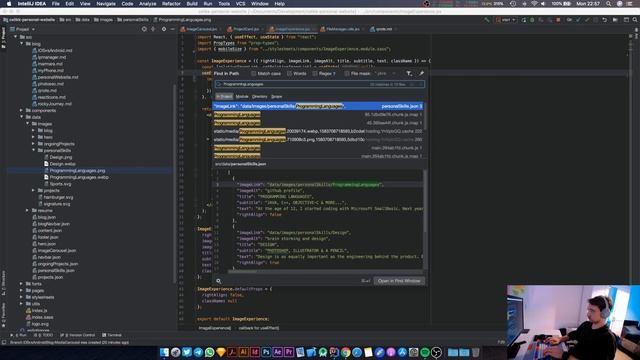Screen dimensions: 640x360
Task: Click the magnifier icon at dialog bottom
Action: click(x=219, y=281)
